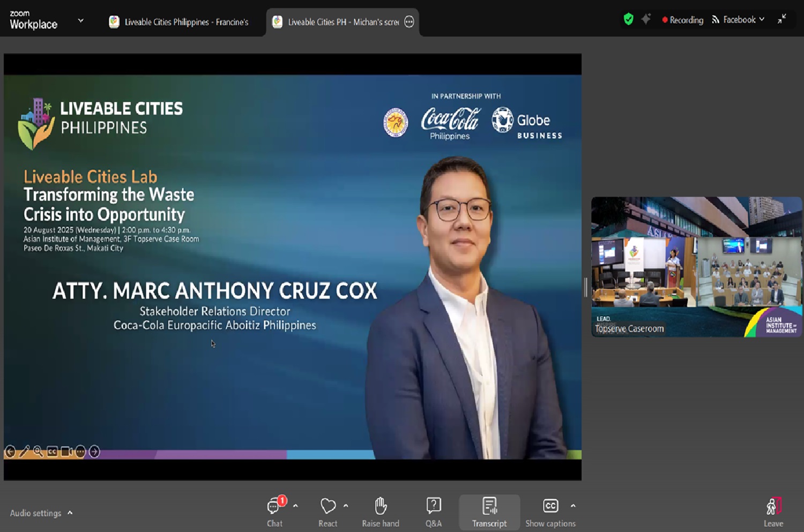The width and height of the screenshot is (804, 532).
Task: Go to previous slide with left arrow icon
Action: pos(10,452)
